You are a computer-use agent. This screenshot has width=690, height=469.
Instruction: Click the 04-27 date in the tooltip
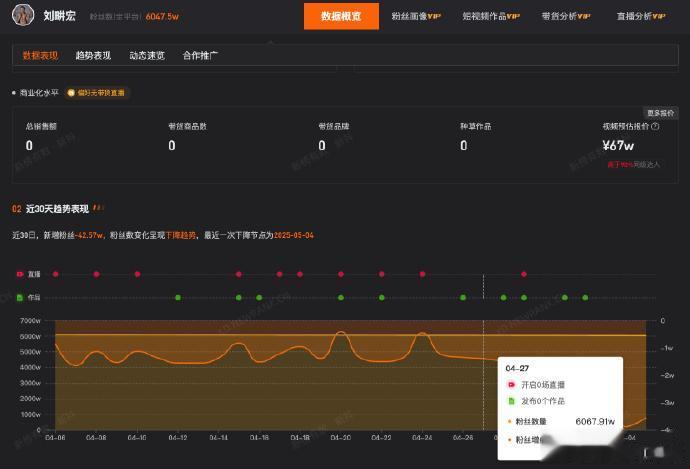click(x=517, y=368)
